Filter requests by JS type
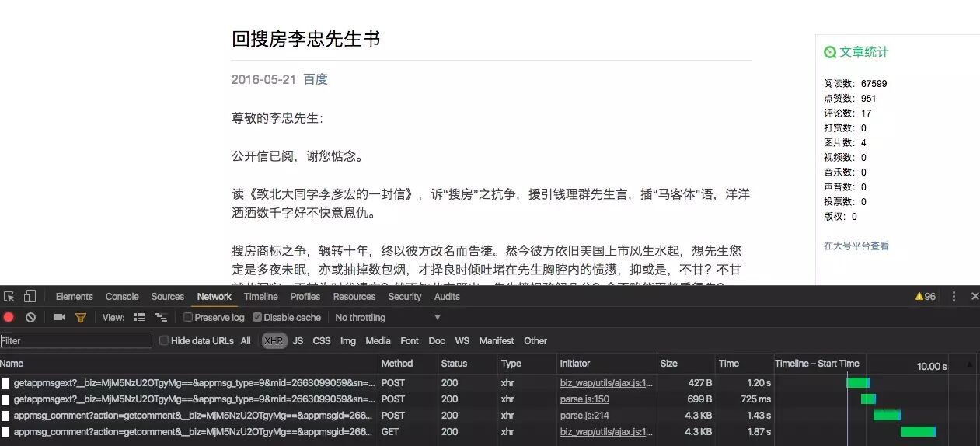The image size is (980, 446). point(298,340)
